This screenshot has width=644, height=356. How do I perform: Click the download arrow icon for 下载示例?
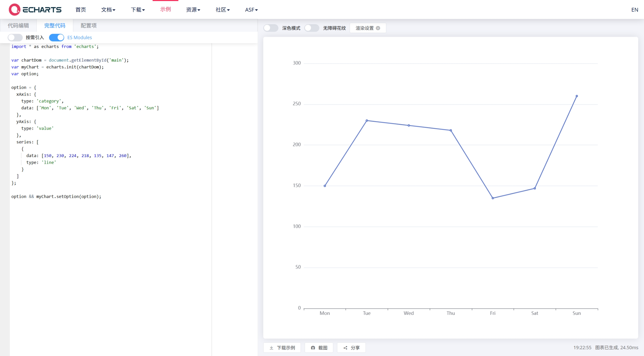coord(271,348)
